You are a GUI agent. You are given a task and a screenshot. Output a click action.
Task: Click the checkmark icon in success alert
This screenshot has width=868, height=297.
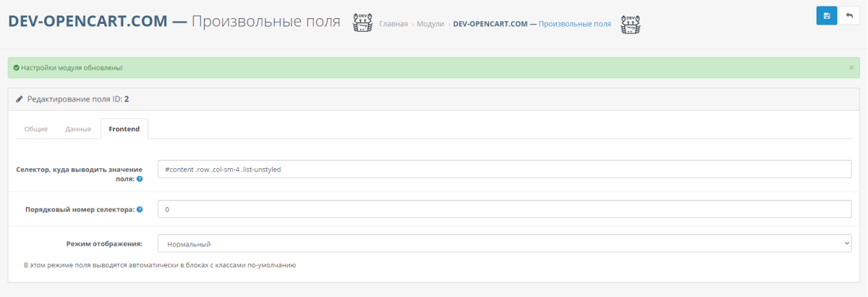click(x=16, y=67)
